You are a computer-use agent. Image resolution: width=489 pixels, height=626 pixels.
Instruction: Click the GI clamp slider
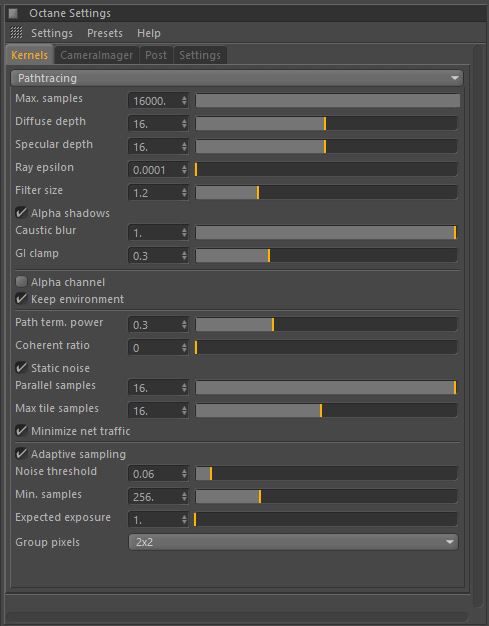click(326, 256)
